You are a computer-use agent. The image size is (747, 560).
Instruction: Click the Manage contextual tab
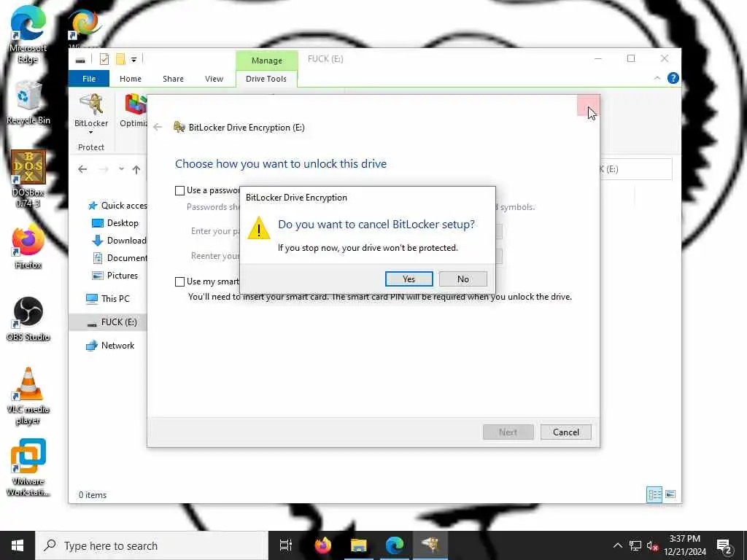click(267, 61)
